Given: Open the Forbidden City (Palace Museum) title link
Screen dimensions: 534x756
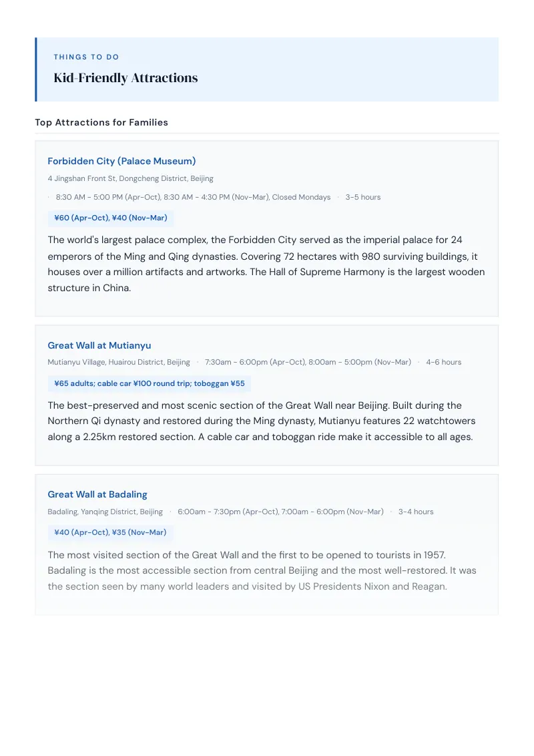Looking at the screenshot, I should [121, 161].
